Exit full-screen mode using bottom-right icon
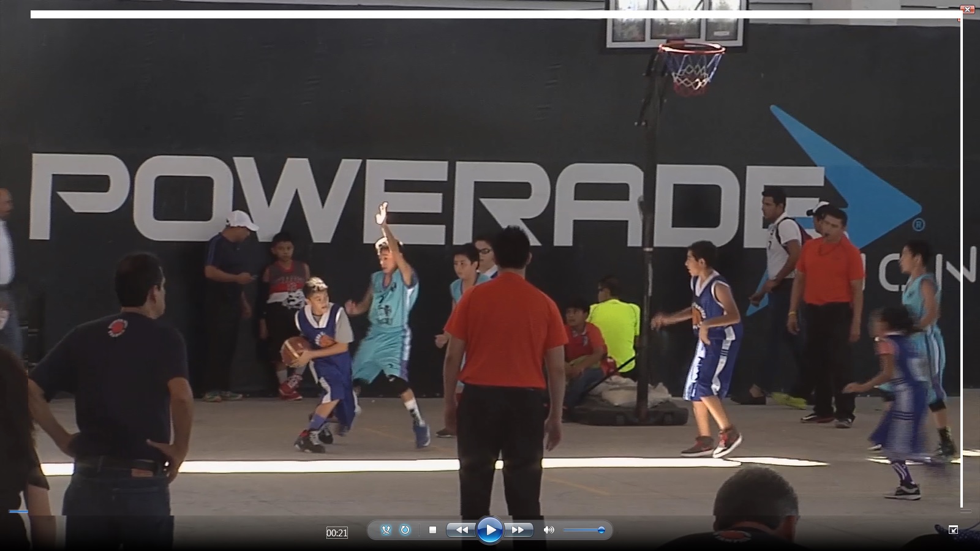This screenshot has width=980, height=551. [953, 530]
